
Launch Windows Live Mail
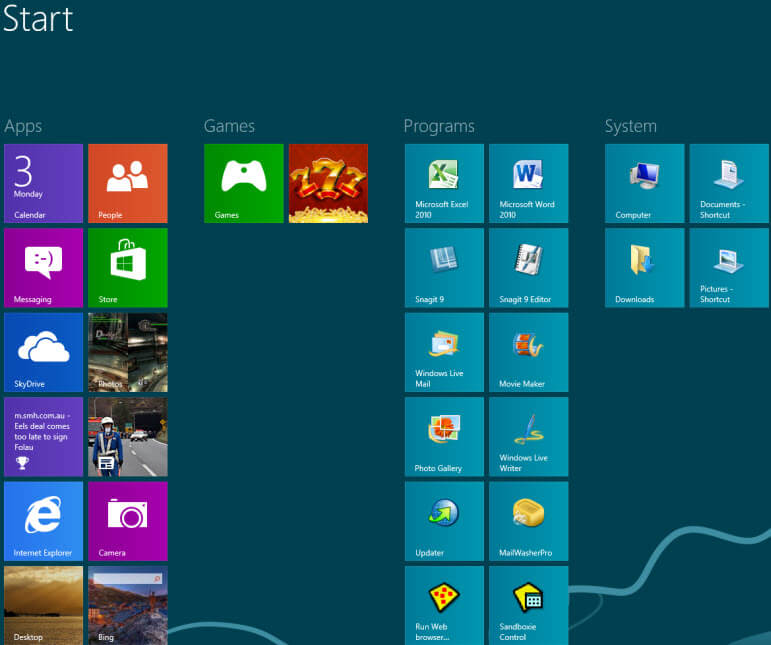(x=445, y=352)
